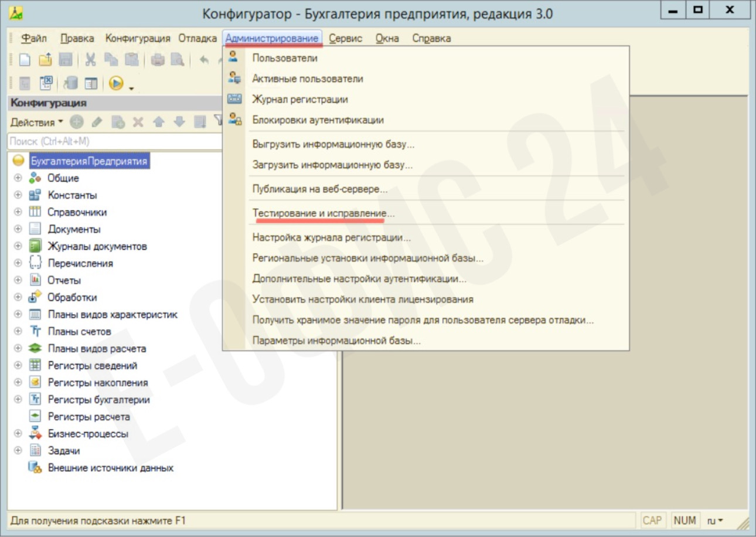Select Внешние источники данных in tree
The image size is (756, 537).
tap(110, 468)
